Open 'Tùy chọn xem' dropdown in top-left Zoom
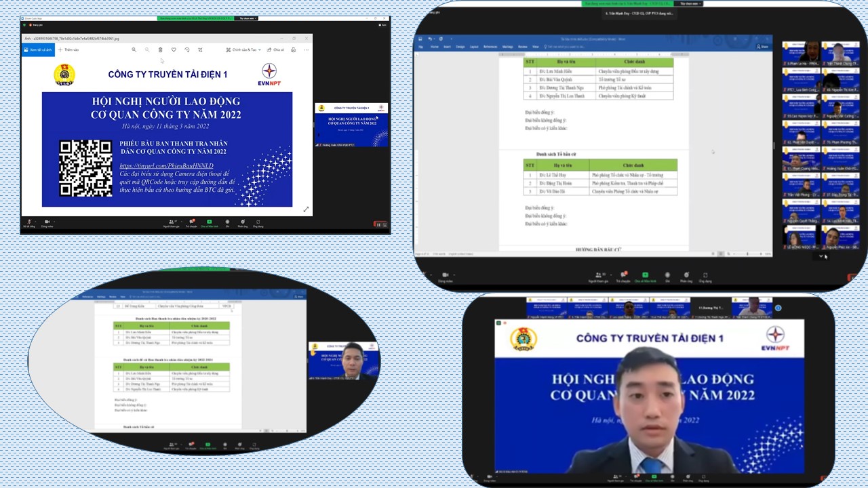 (x=246, y=18)
